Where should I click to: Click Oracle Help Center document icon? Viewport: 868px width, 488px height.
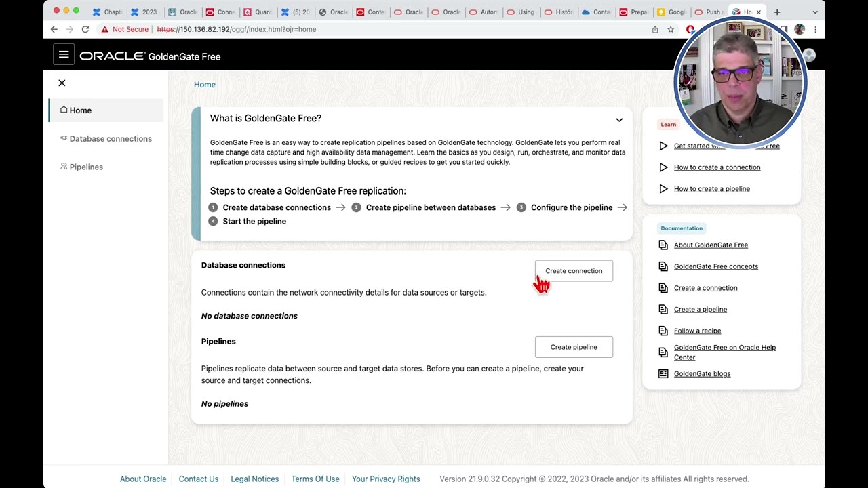[x=663, y=352]
